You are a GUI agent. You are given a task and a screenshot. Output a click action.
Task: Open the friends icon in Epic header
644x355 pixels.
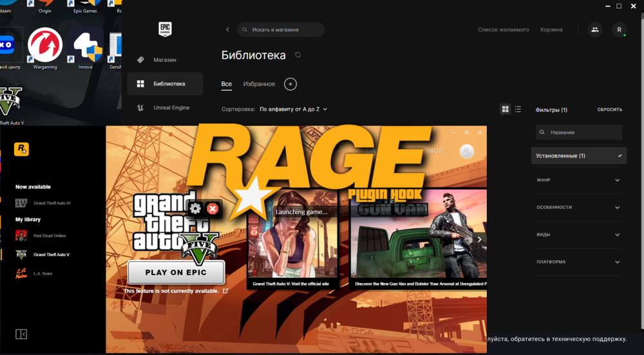[x=594, y=30]
